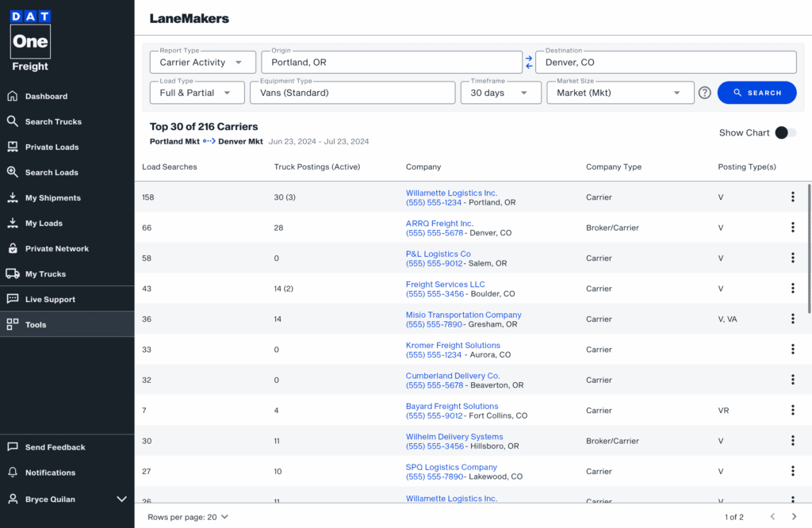This screenshot has width=812, height=528.
Task: Expand the Bryce Quilan account menu
Action: pos(121,499)
